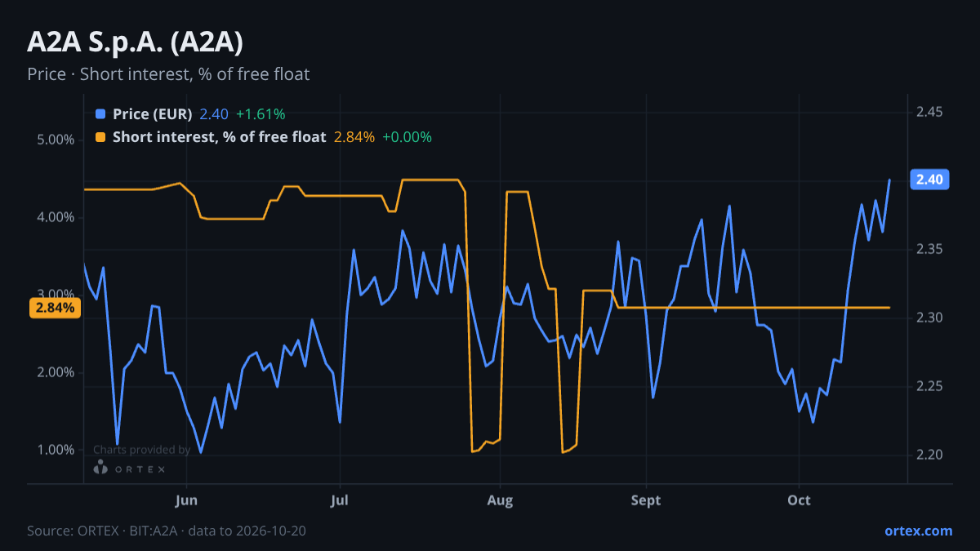This screenshot has width=980, height=551.
Task: Click the 2.45 right axis label
Action: coord(930,112)
